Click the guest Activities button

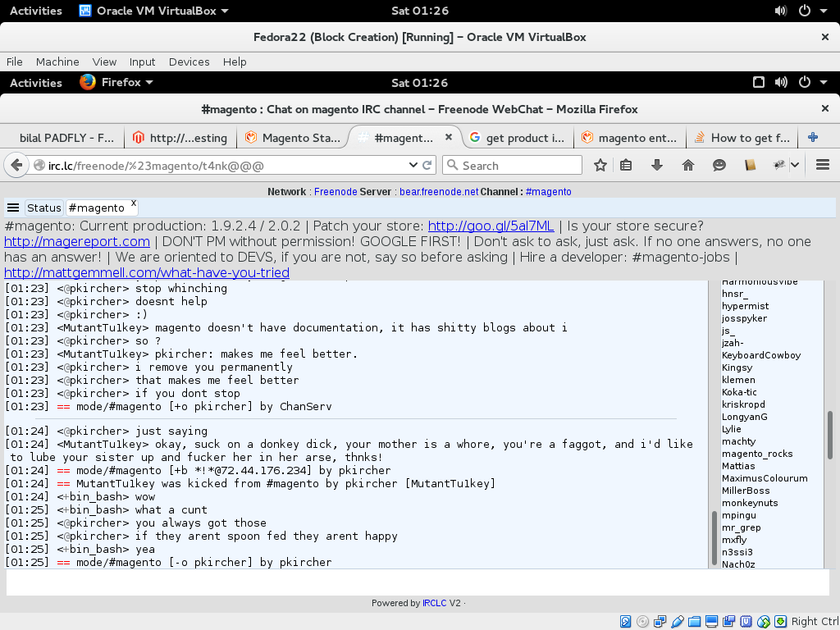coord(36,83)
